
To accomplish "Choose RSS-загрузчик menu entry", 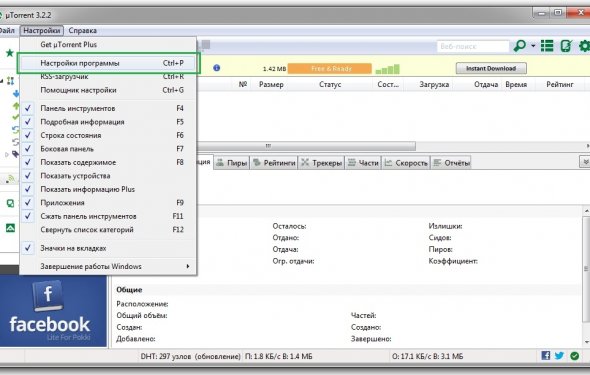I will [108, 77].
